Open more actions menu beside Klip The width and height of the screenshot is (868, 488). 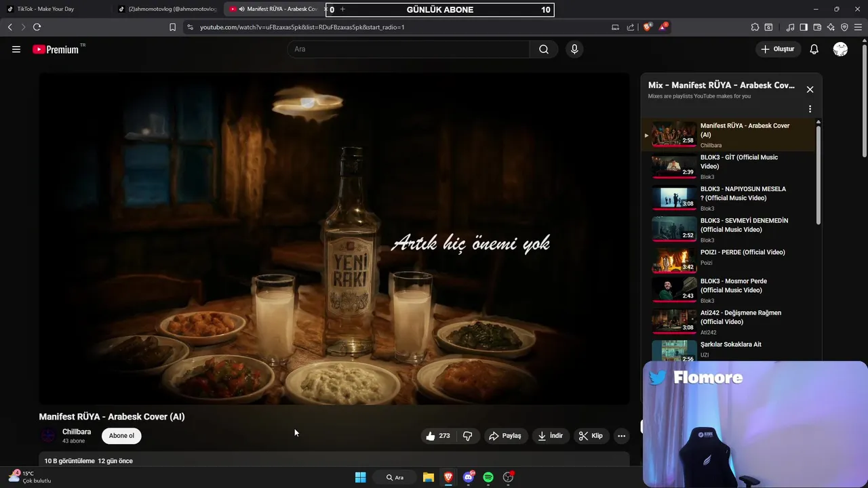pos(621,436)
